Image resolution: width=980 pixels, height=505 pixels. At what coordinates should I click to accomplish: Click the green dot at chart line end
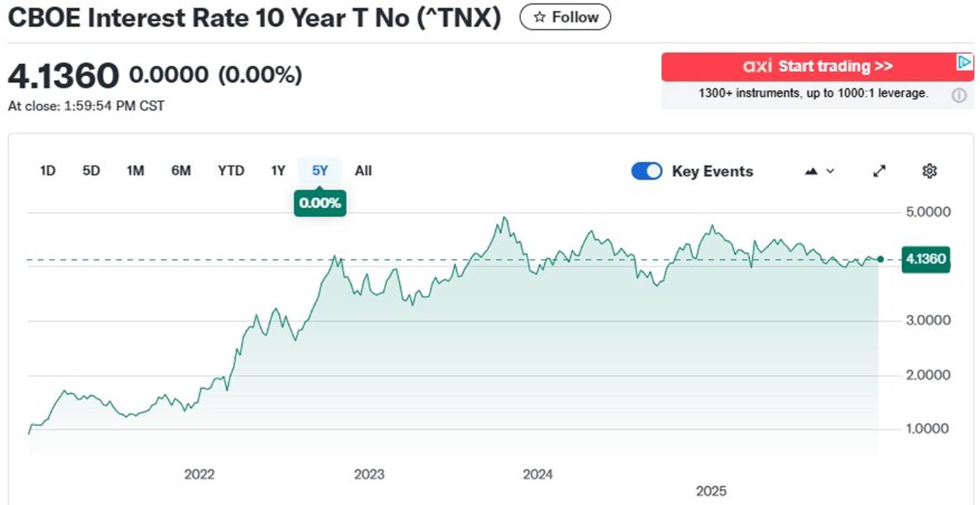coord(880,259)
